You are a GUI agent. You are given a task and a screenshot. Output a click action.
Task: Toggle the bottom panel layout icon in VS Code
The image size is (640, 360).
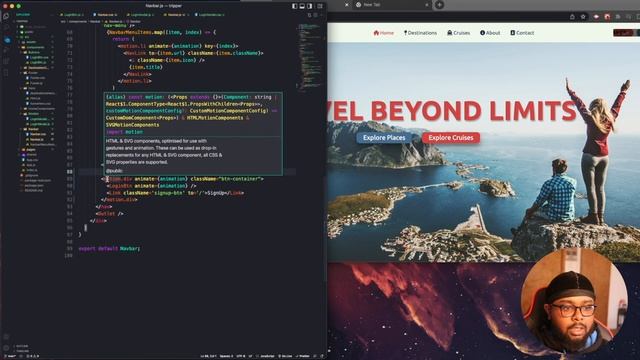302,6
